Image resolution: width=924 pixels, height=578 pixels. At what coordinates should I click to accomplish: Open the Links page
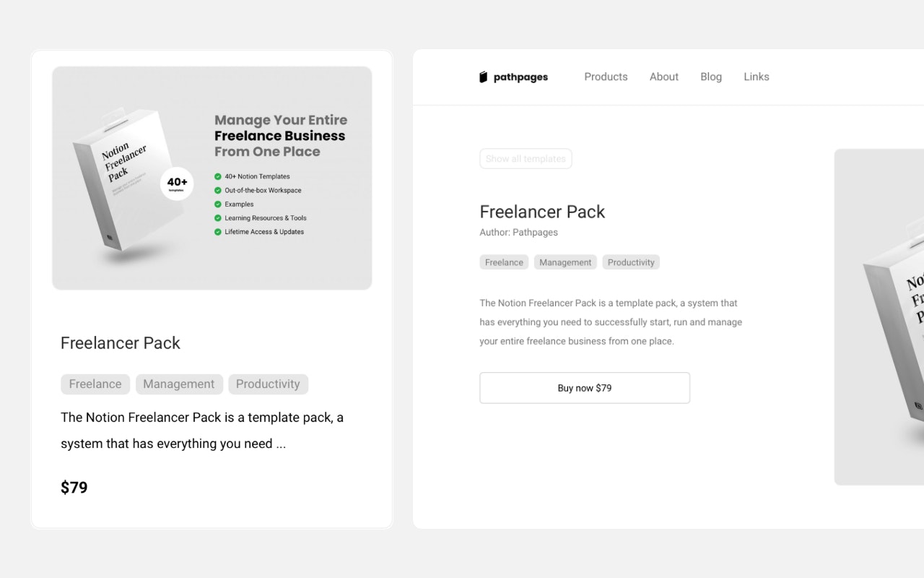(756, 77)
